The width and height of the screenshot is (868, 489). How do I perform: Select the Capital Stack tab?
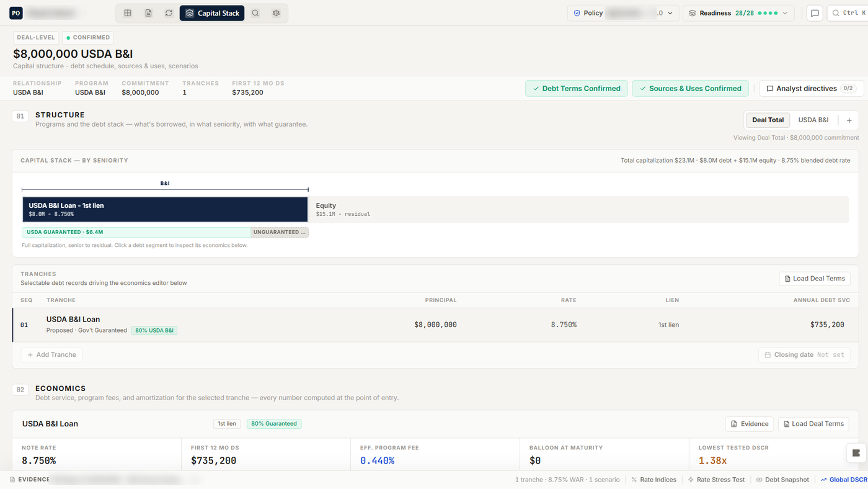(212, 13)
